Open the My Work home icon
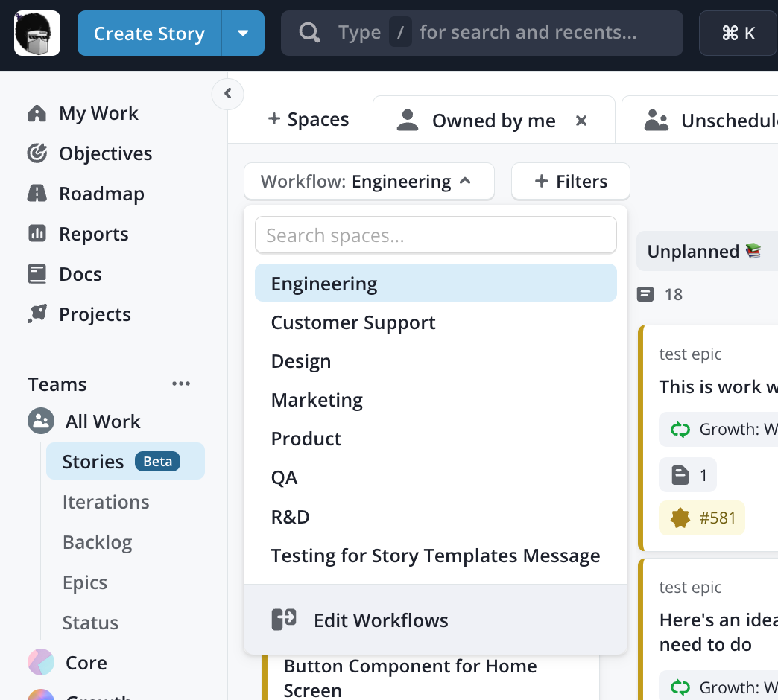The width and height of the screenshot is (778, 700). pyautogui.click(x=37, y=113)
